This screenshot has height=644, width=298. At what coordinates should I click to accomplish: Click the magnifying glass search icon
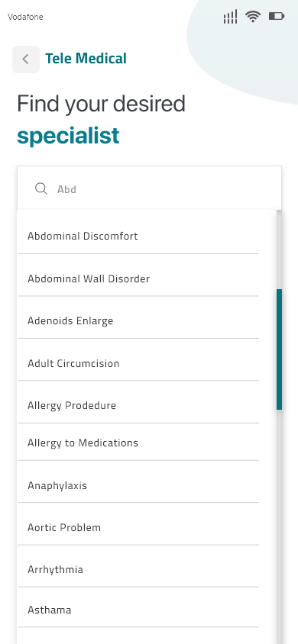tap(41, 189)
